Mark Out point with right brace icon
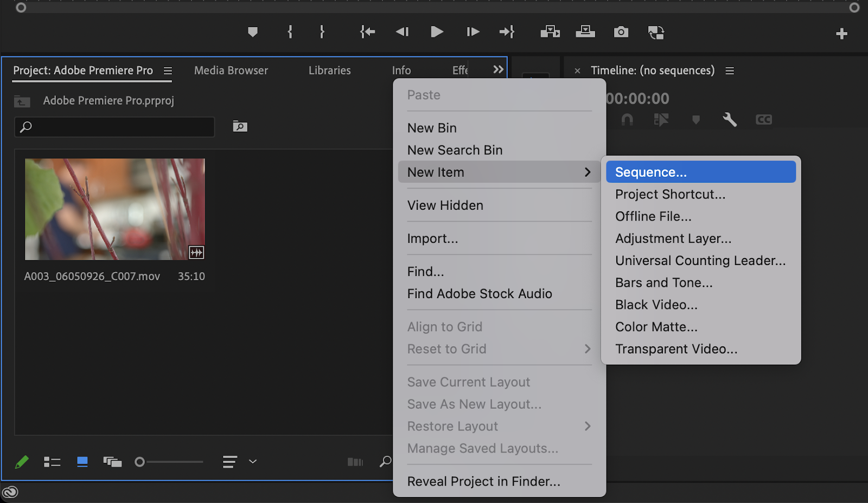This screenshot has width=868, height=503. pyautogui.click(x=322, y=32)
